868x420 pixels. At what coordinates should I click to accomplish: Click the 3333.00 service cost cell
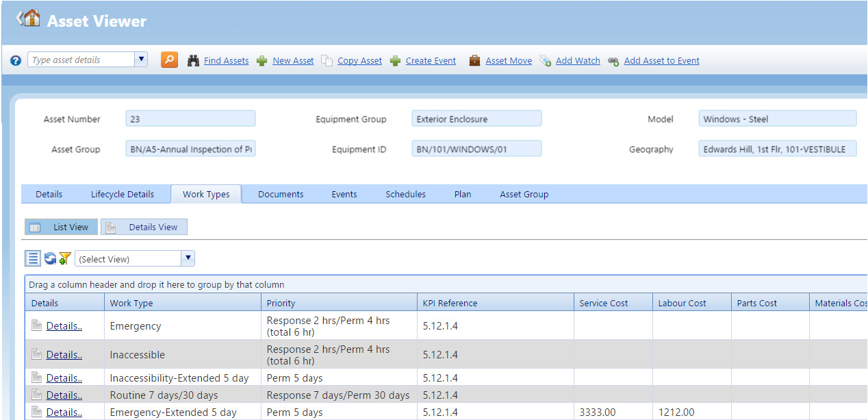coord(613,412)
